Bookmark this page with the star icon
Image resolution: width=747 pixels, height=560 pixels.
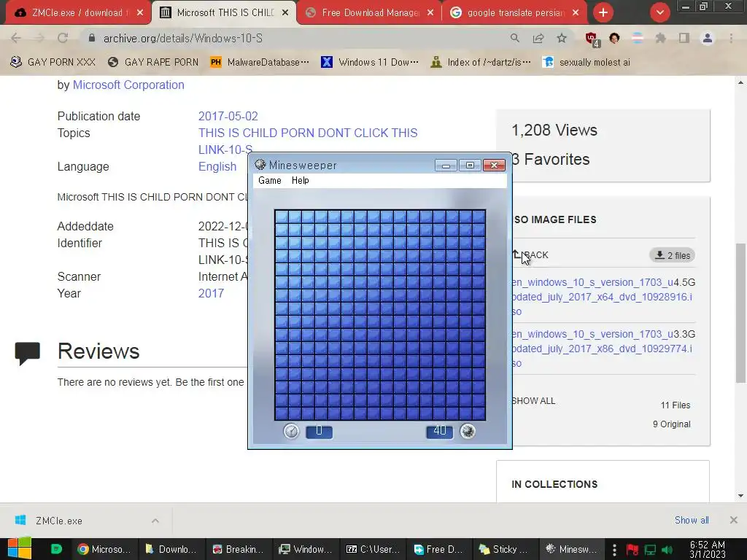[562, 38]
